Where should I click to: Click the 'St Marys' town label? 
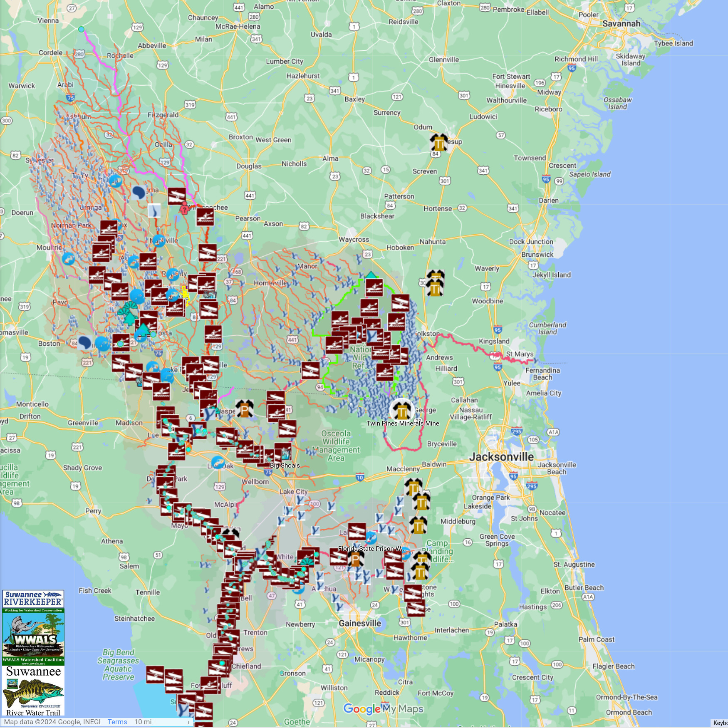click(x=520, y=354)
